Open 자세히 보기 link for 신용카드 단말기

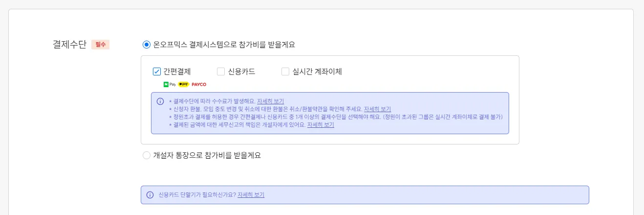[251, 195]
